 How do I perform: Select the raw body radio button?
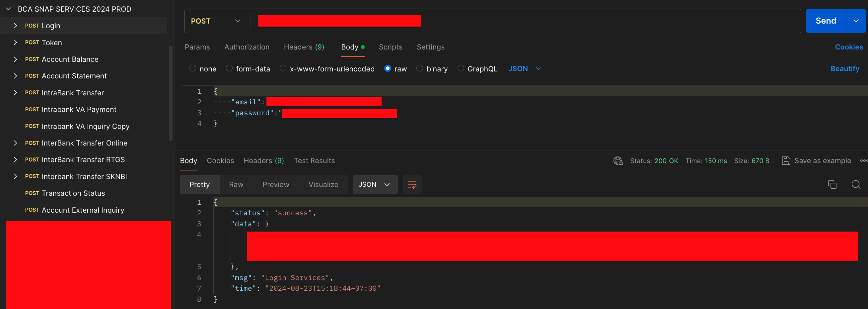click(x=388, y=68)
